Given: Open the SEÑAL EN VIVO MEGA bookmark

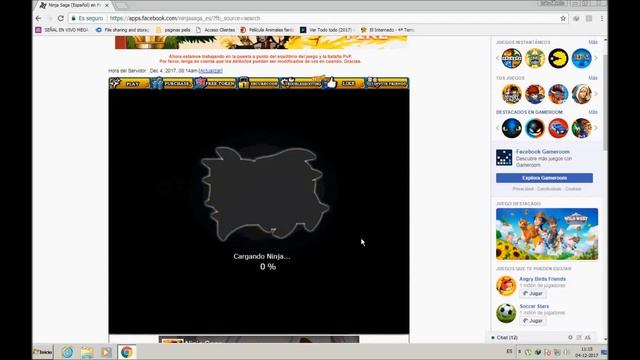Looking at the screenshot, I should (x=62, y=30).
